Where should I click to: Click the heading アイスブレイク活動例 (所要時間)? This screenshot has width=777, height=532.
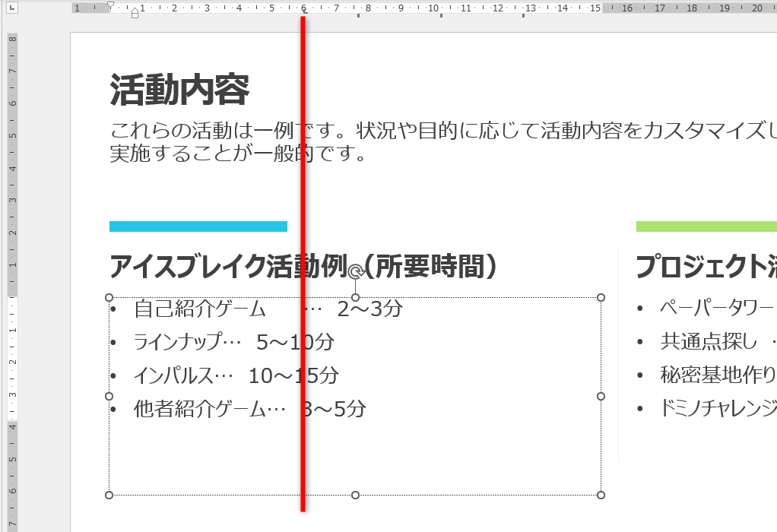[303, 266]
